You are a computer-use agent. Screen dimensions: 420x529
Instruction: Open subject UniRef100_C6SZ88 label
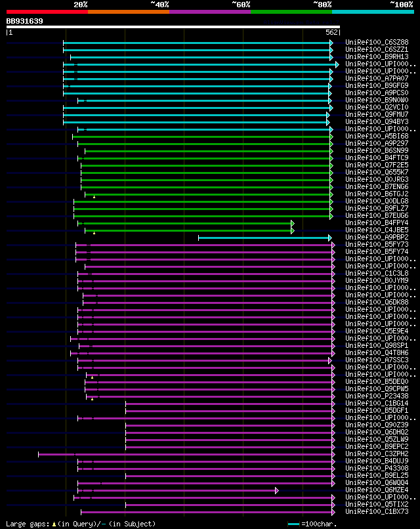[x=377, y=42]
